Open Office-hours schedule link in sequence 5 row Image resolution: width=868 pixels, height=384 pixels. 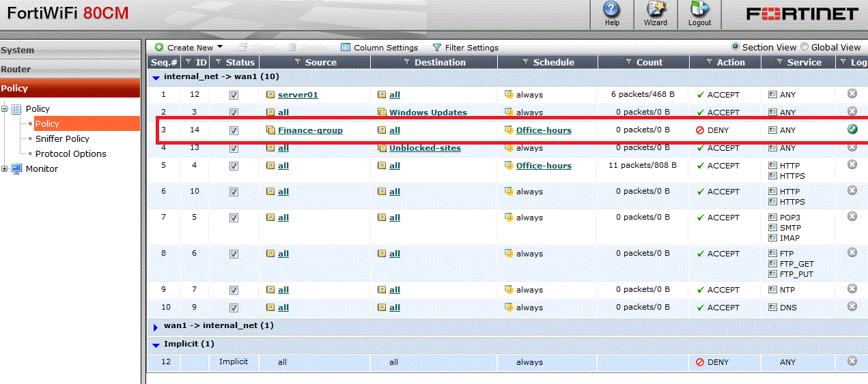pos(544,166)
